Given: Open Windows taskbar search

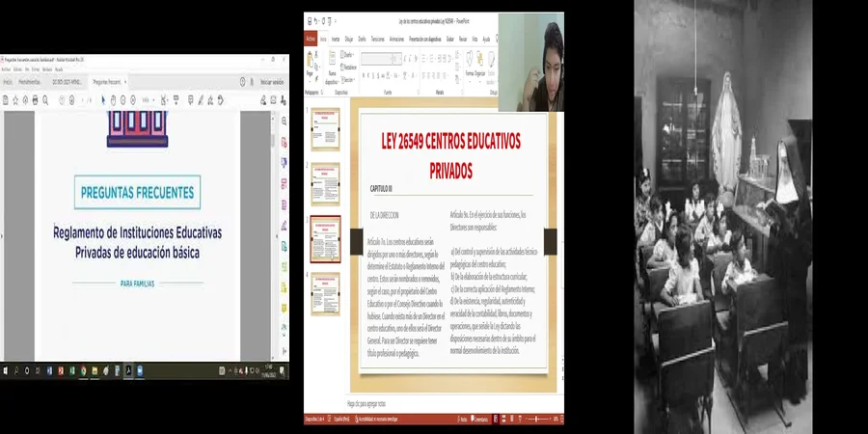Looking at the screenshot, I should [x=16, y=371].
